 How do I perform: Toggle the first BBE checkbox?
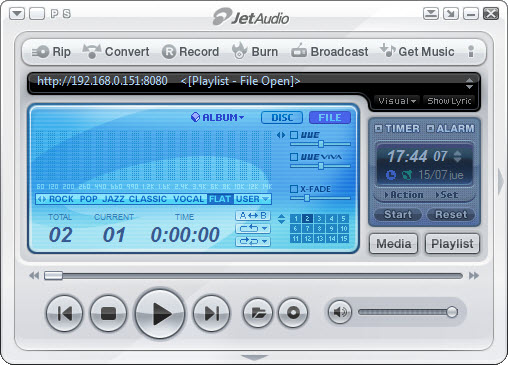(x=294, y=135)
